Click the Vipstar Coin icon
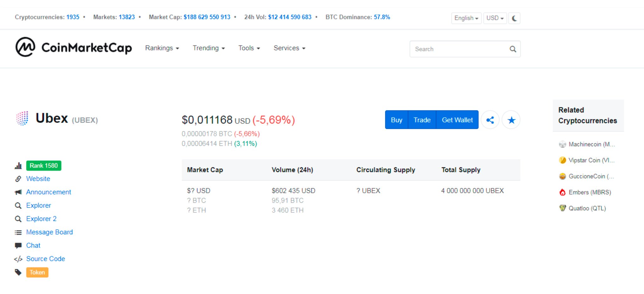644x294 pixels. [563, 160]
